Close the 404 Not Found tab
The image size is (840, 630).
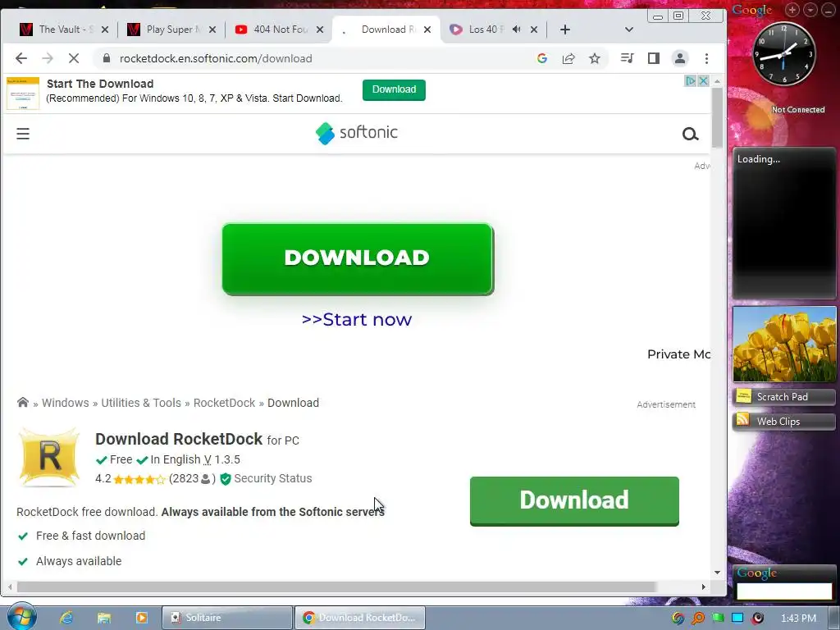[x=320, y=30]
